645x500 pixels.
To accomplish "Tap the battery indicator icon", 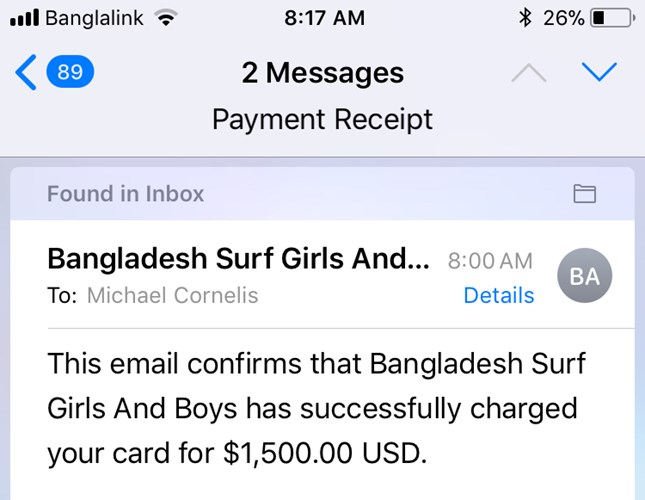I will (611, 18).
